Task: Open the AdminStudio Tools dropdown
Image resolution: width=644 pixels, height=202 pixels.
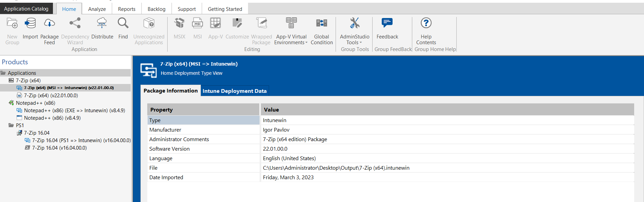Action: 355,39
